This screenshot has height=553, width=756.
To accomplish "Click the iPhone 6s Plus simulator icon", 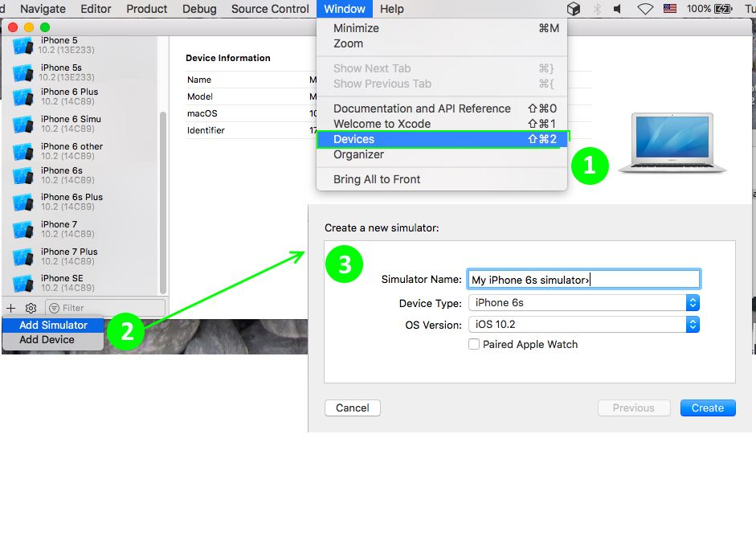I will click(x=22, y=203).
